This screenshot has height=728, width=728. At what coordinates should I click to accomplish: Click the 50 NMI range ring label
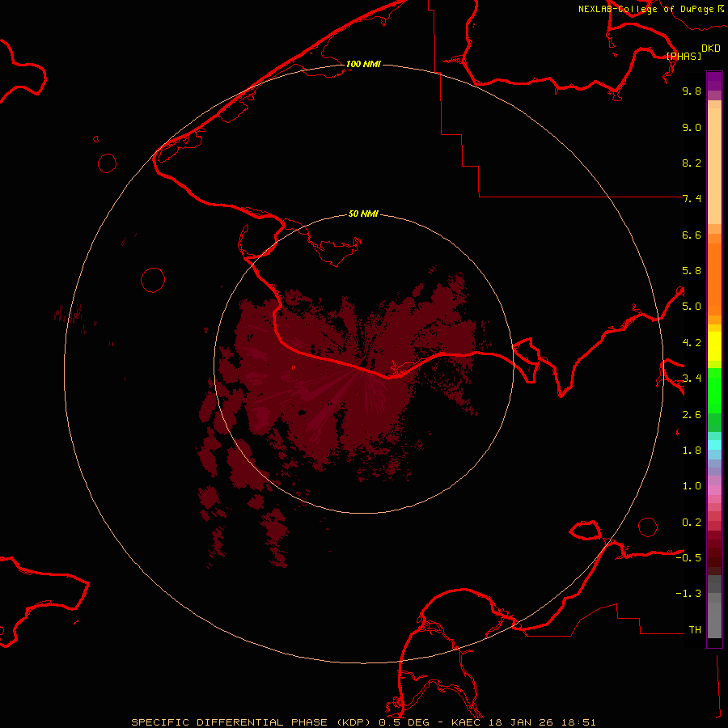363,214
